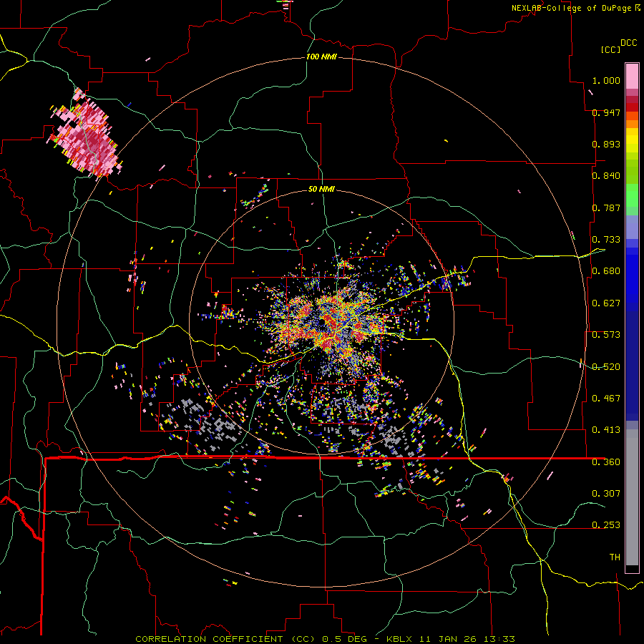Click the 0.360 scale value
This screenshot has width=644, height=644.
pos(606,462)
